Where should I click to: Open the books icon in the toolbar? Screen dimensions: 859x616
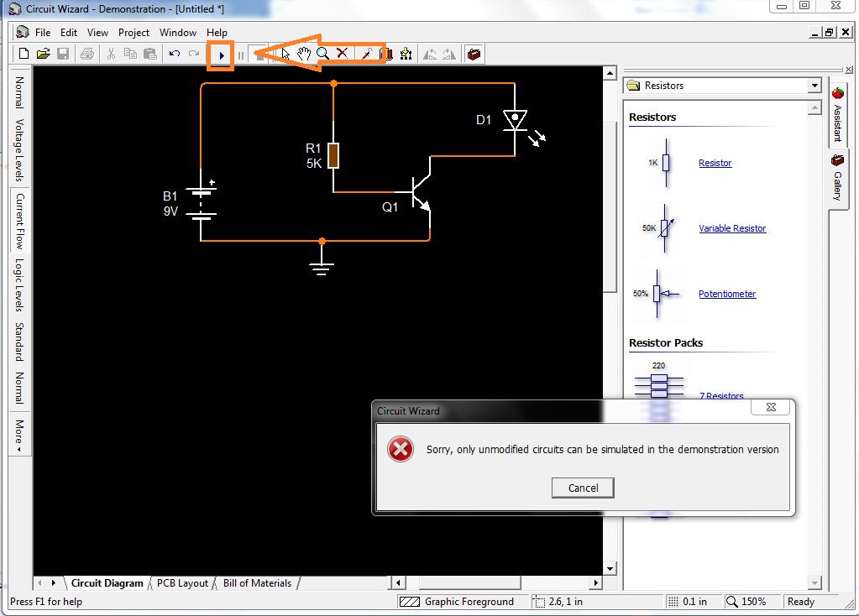pos(386,54)
